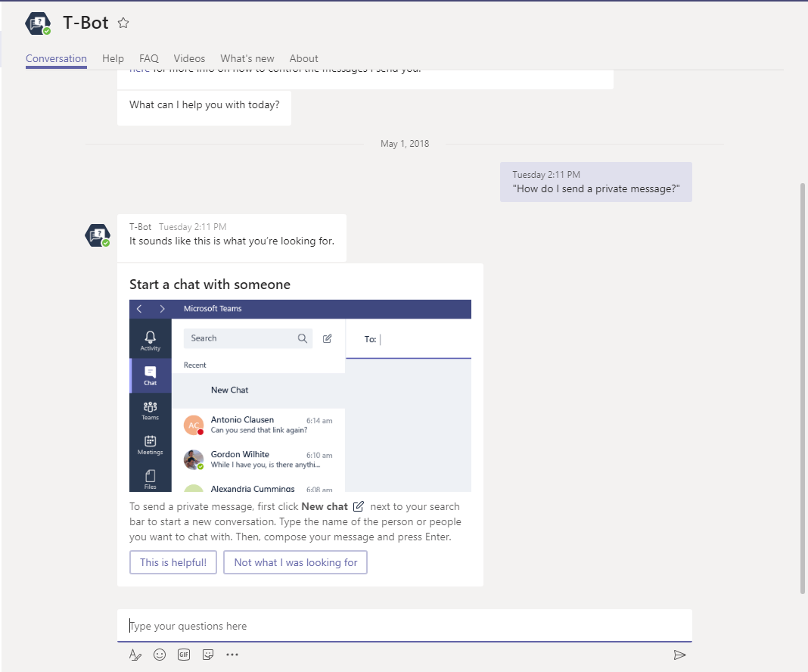The image size is (808, 672).
Task: Select 'What can I help you with today?' message
Action: tap(204, 107)
